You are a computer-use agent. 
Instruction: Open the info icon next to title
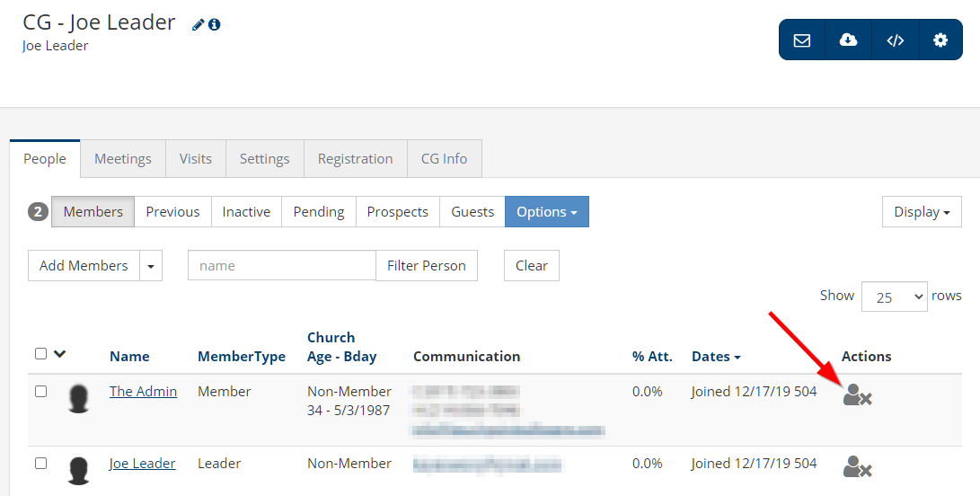215,25
